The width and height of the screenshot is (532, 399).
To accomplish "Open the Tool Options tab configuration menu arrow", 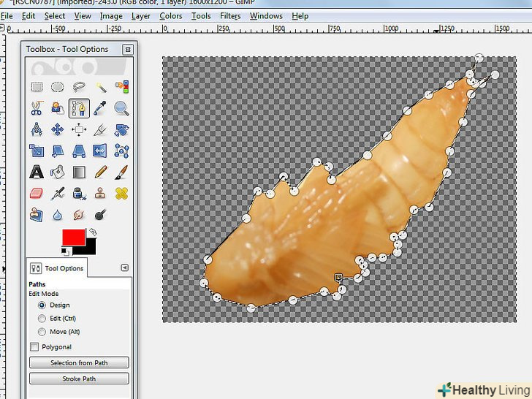I will (124, 267).
